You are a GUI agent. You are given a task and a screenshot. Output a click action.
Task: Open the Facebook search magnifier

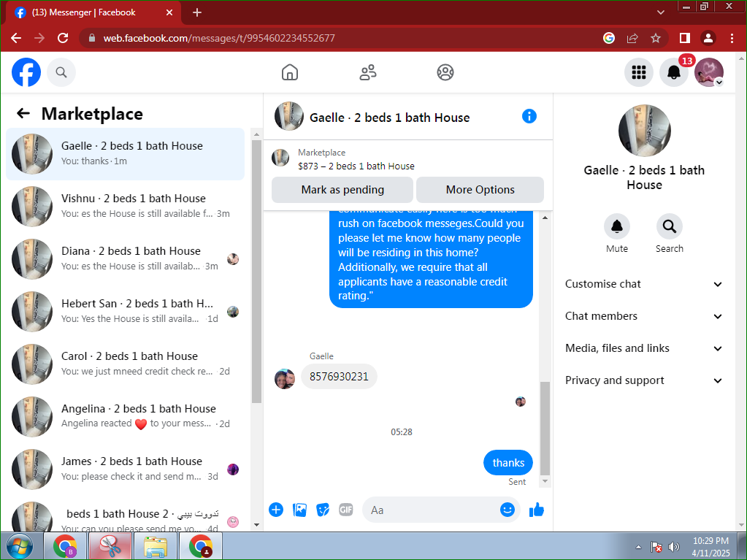pyautogui.click(x=61, y=72)
